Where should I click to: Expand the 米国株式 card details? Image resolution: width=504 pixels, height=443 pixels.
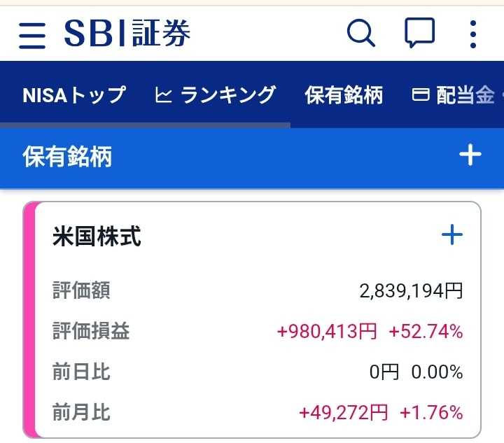452,235
